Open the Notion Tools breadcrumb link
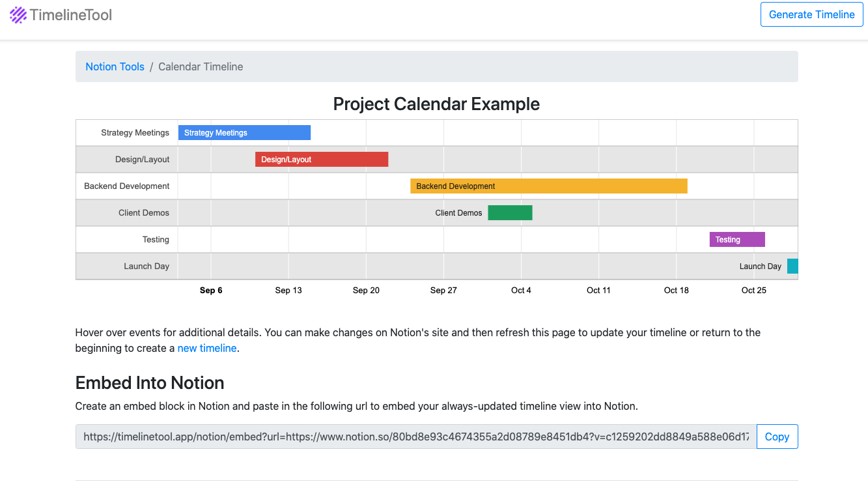Screen dimensions: 868x488 115,66
